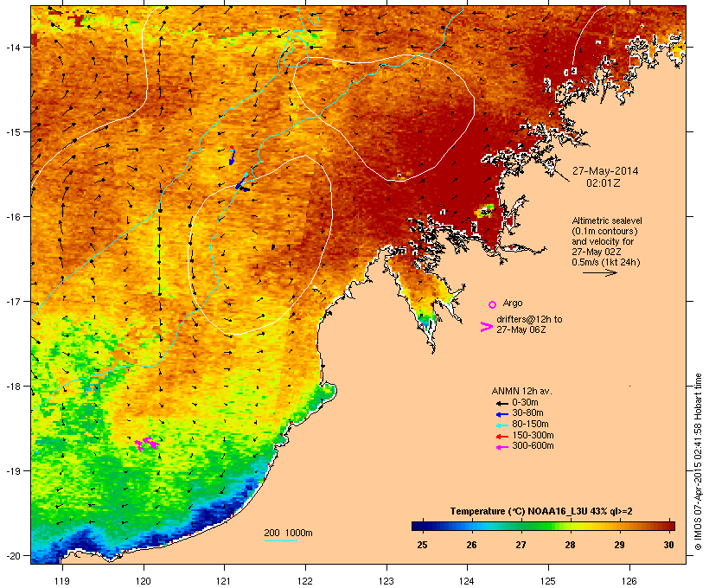This screenshot has height=588, width=709.
Task: Click the black 0-30m legend arrow
Action: coord(501,403)
